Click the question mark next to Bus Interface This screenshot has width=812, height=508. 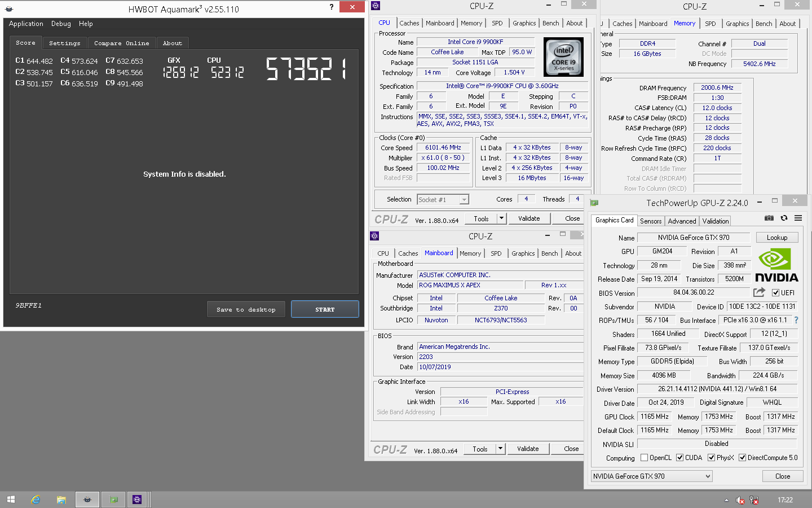[x=796, y=320]
